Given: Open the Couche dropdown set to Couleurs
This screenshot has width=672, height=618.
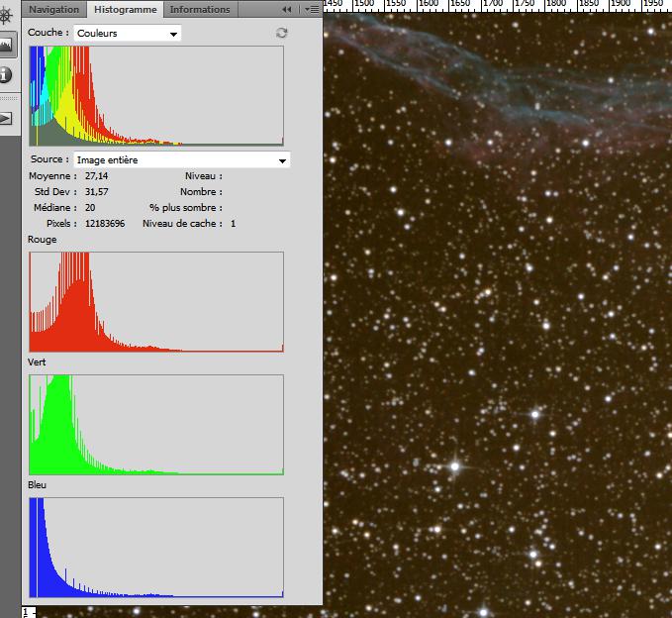Looking at the screenshot, I should 128,33.
